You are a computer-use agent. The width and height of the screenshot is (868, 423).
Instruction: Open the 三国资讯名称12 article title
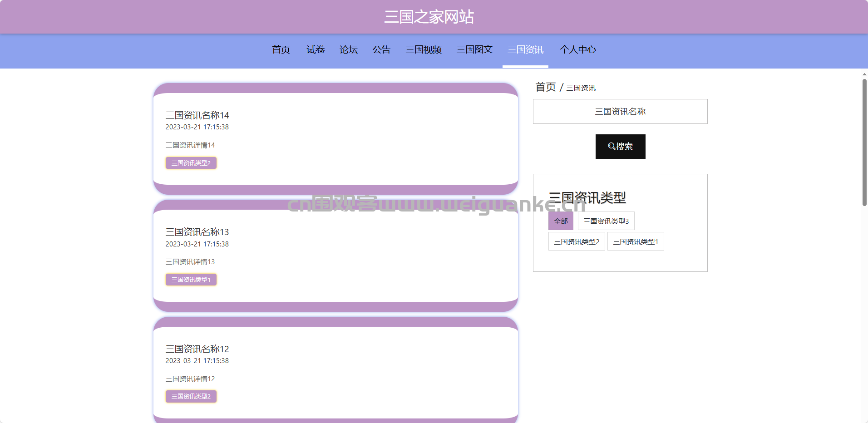coord(197,349)
